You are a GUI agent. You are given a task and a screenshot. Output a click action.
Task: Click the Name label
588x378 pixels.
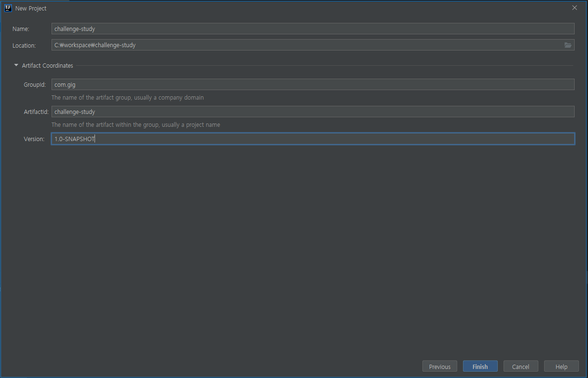[x=21, y=29]
